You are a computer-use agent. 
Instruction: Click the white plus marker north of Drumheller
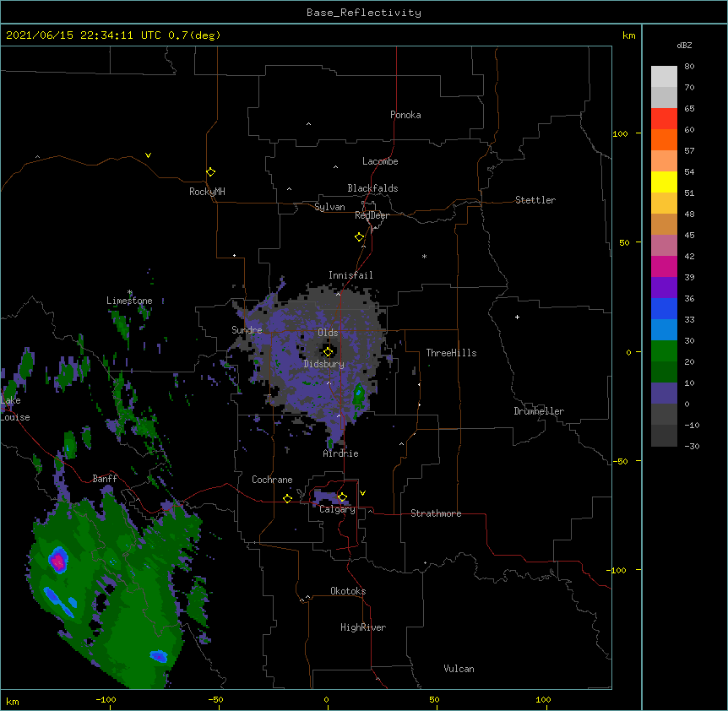click(x=517, y=317)
